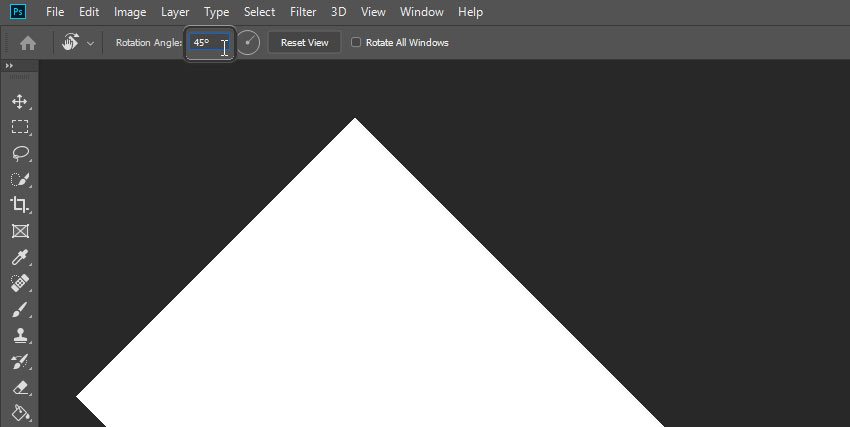Open the Select menu
The width and height of the screenshot is (850, 427).
(x=259, y=12)
